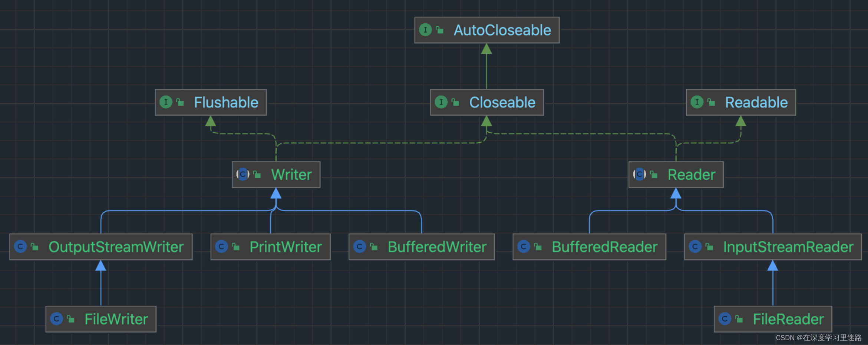Click the interface icon of Readable

697,102
